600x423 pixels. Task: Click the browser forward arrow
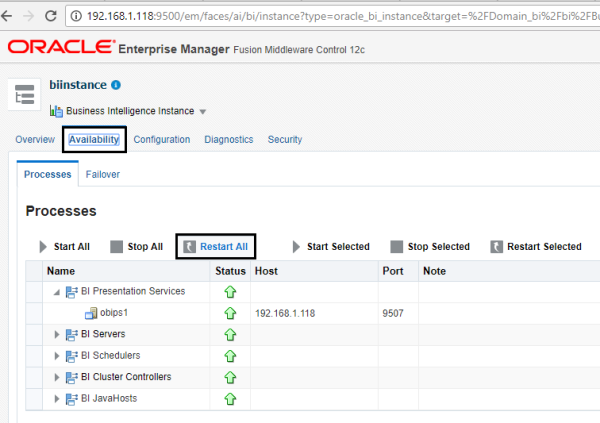point(28,16)
